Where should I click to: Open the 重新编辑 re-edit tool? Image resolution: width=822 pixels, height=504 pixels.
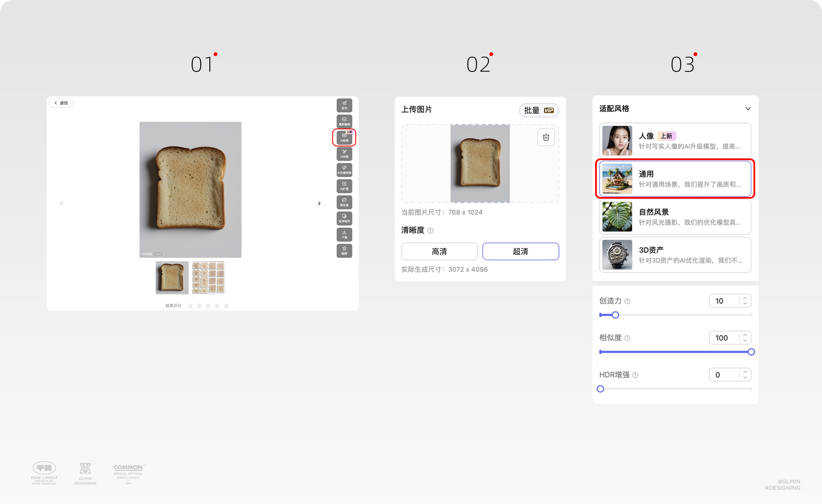pos(344,121)
